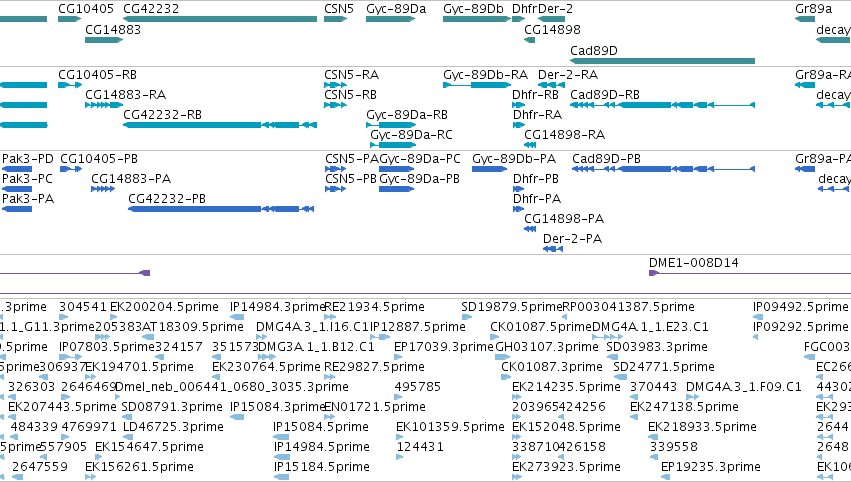The image size is (851, 482).
Task: Select the Pak3-PA protein label
Action: 28,199
